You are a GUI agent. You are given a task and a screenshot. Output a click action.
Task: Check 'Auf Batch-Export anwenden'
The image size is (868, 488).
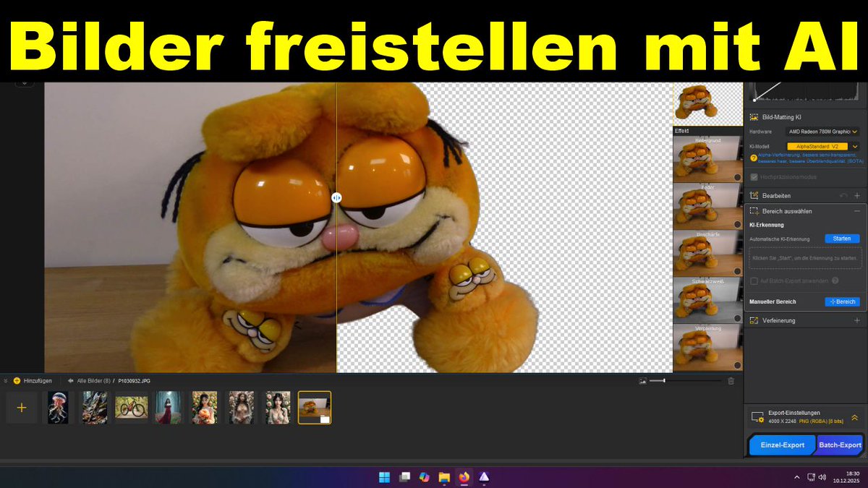click(x=753, y=281)
